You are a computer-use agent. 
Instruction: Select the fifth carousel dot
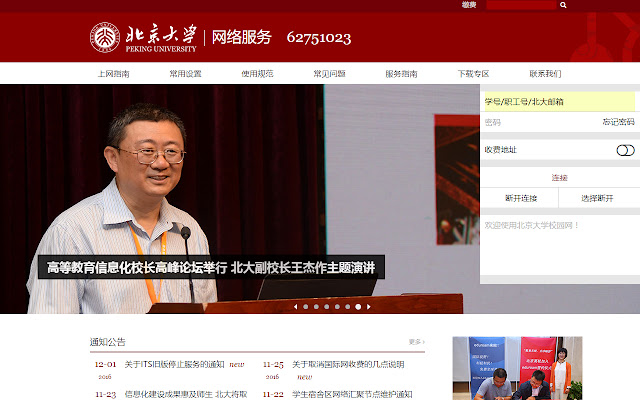pos(347,307)
